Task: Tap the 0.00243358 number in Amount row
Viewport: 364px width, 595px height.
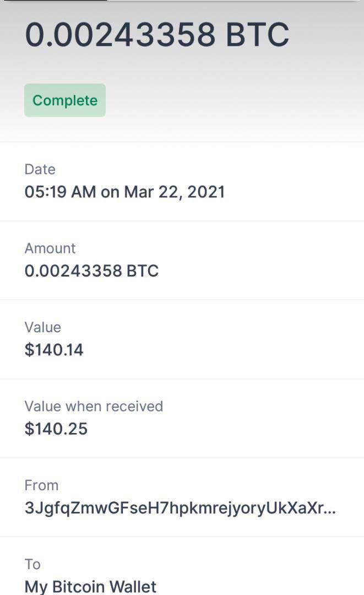Action: tap(74, 271)
